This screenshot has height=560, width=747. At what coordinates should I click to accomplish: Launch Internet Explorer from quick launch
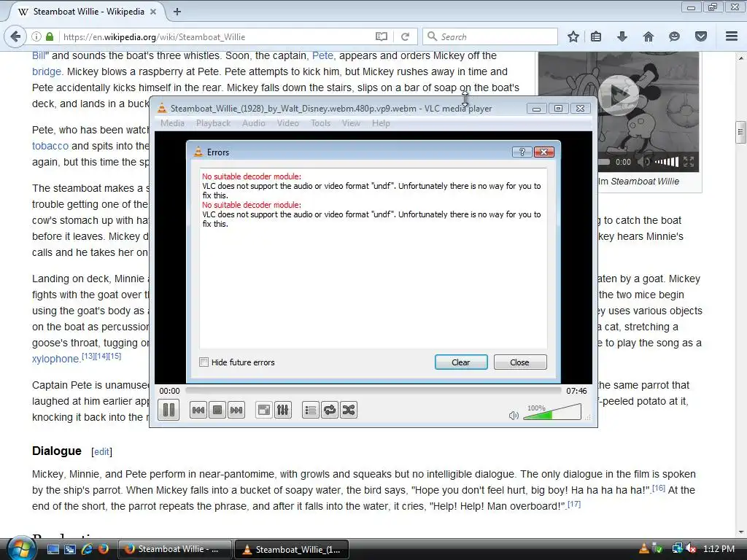[x=87, y=549]
